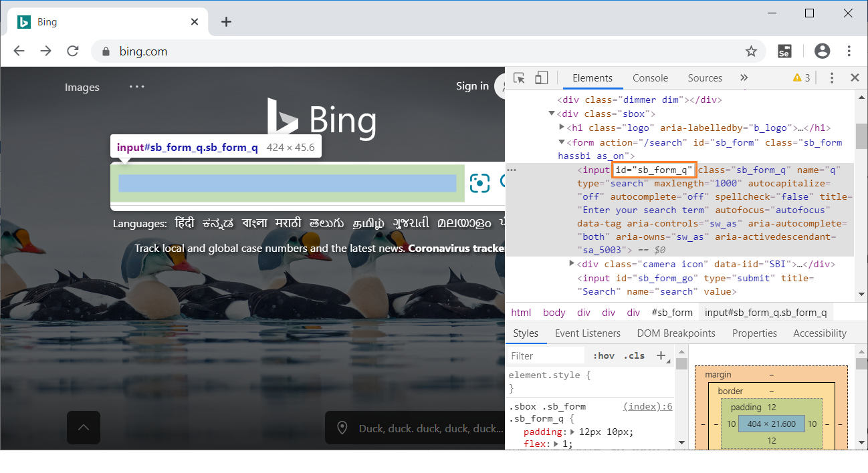Expand the padding shorthand triangle
The width and height of the screenshot is (868, 473).
(572, 432)
